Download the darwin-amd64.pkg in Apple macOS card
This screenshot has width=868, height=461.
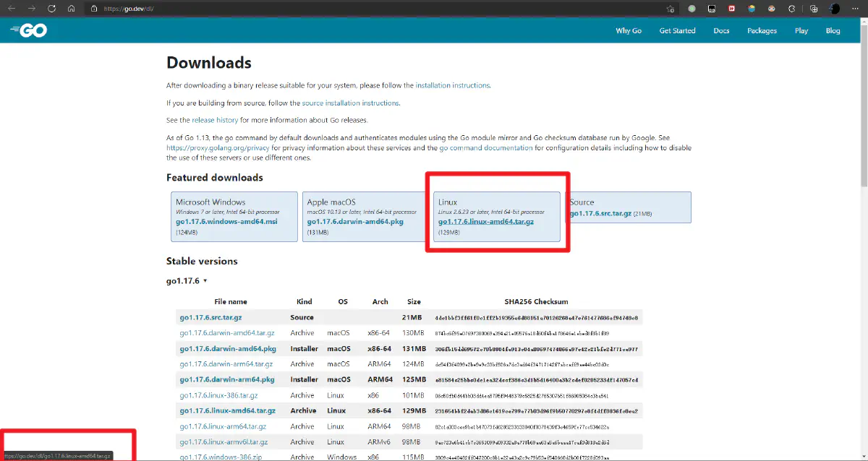pos(355,222)
